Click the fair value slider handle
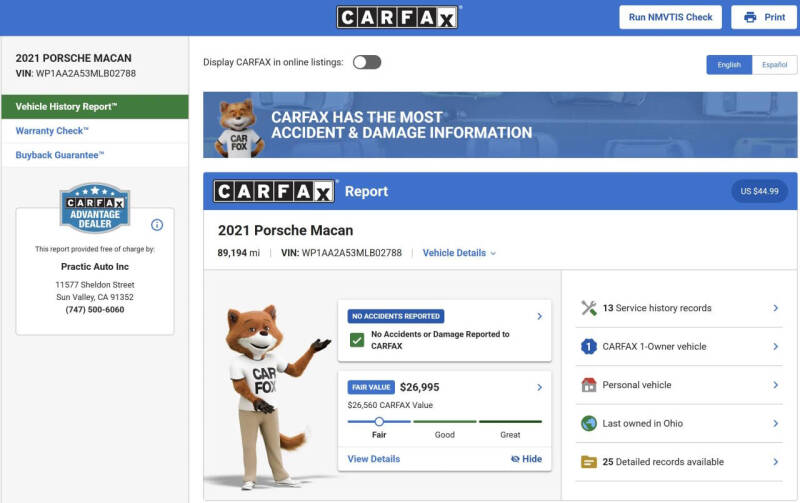 [379, 421]
